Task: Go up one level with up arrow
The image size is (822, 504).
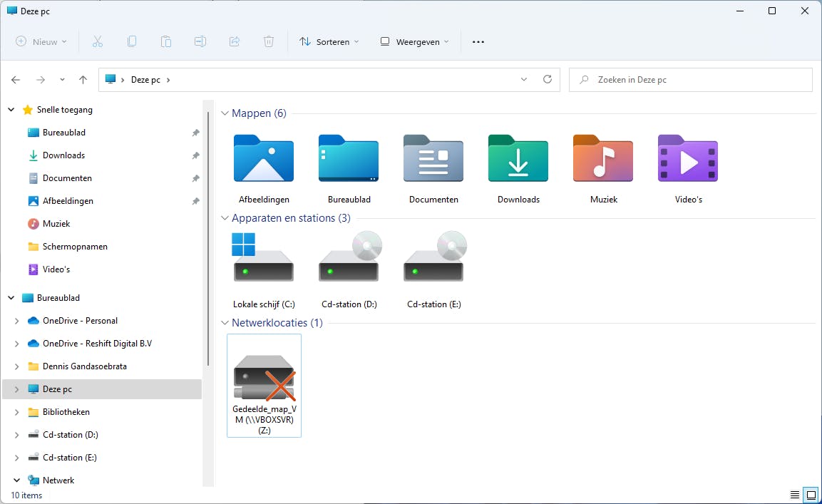Action: (83, 80)
